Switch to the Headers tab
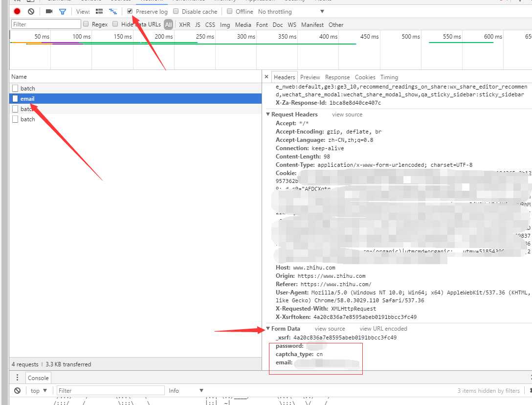 (x=284, y=77)
